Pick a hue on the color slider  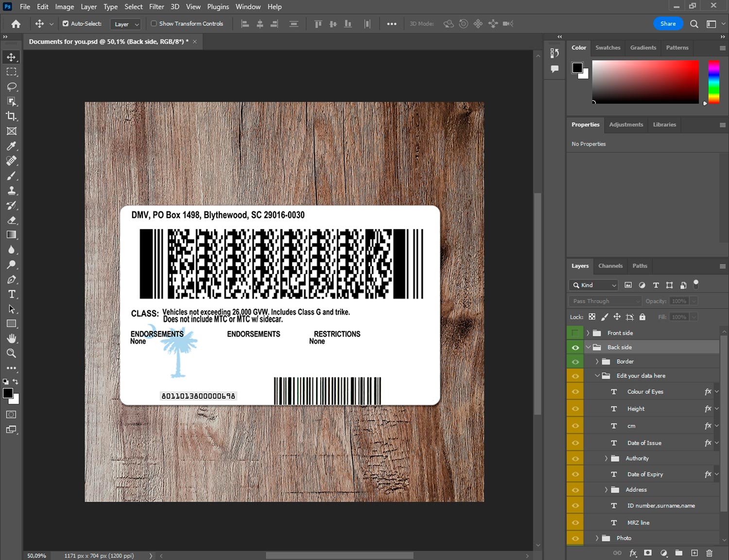click(x=713, y=82)
